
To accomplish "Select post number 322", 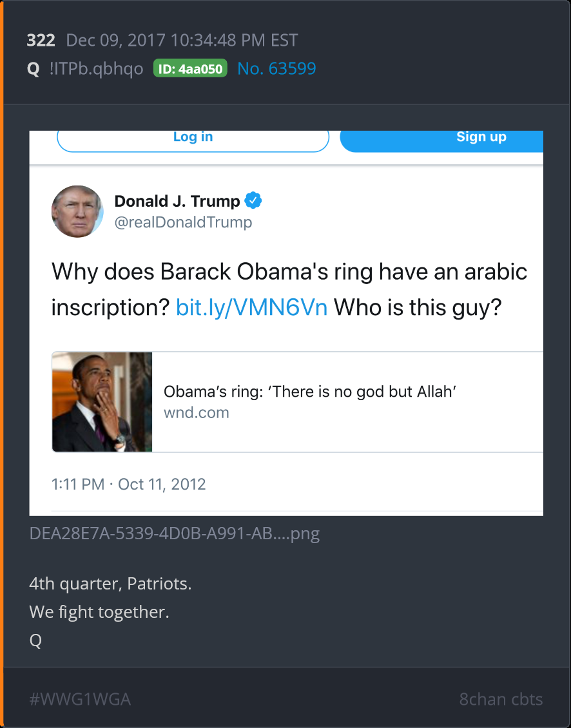I will 41,41.
